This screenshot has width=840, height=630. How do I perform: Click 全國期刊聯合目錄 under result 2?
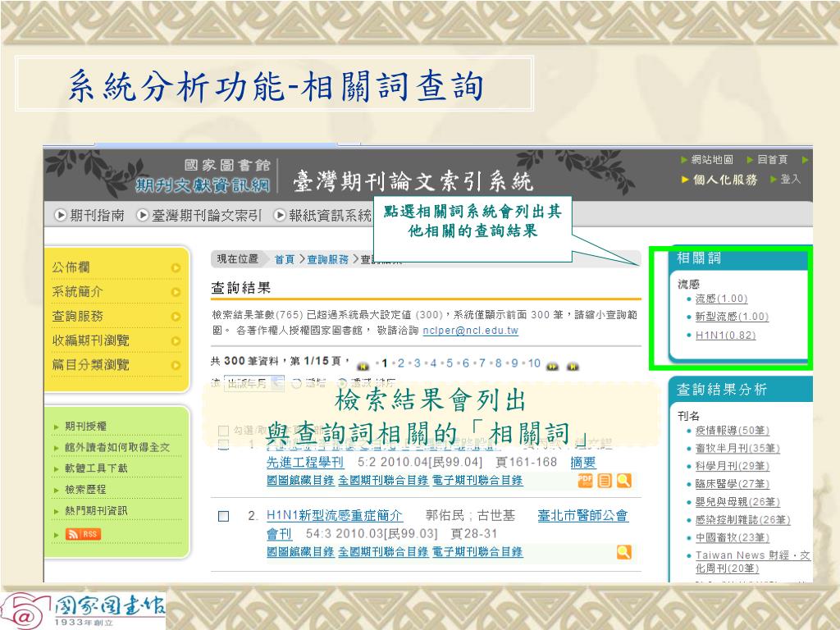click(383, 552)
